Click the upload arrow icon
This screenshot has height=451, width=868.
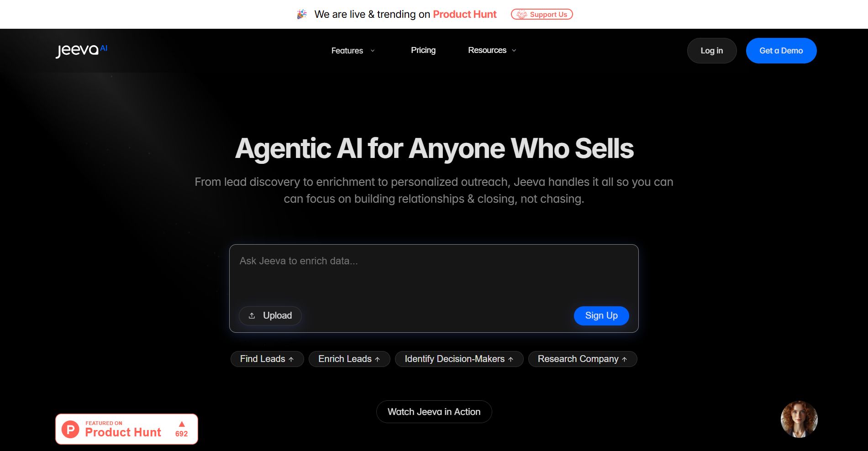coord(252,316)
